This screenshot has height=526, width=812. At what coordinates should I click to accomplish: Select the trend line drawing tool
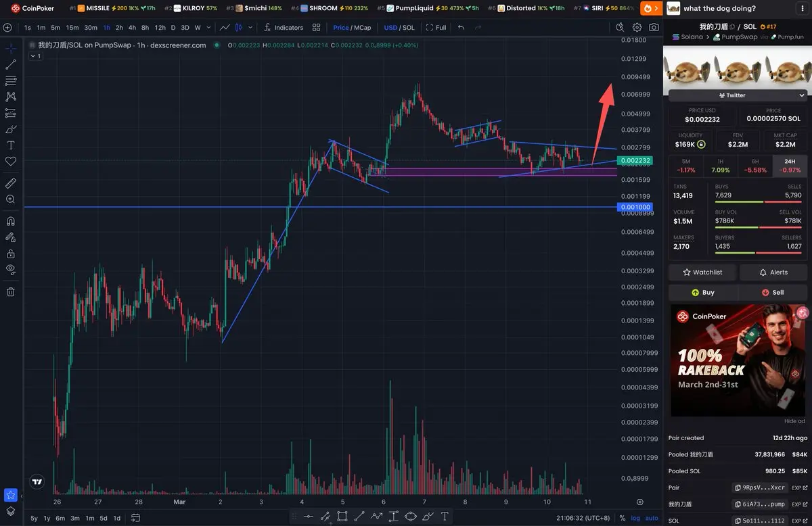click(11, 65)
